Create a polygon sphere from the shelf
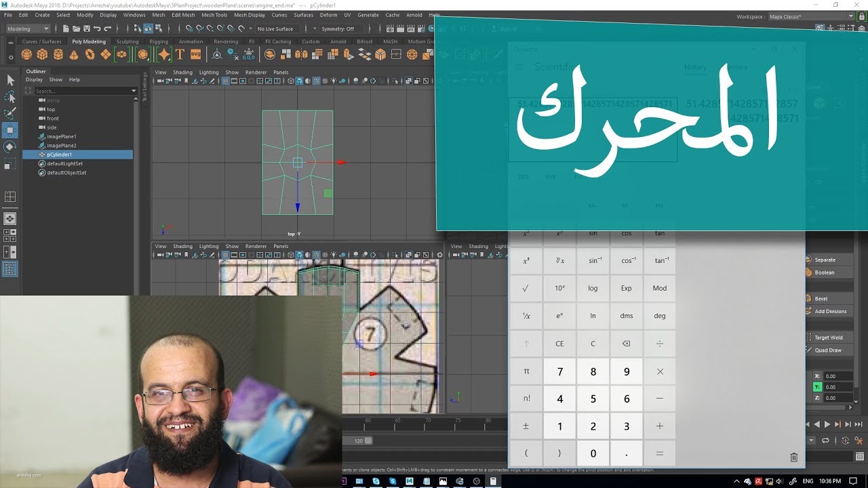 pyautogui.click(x=26, y=55)
